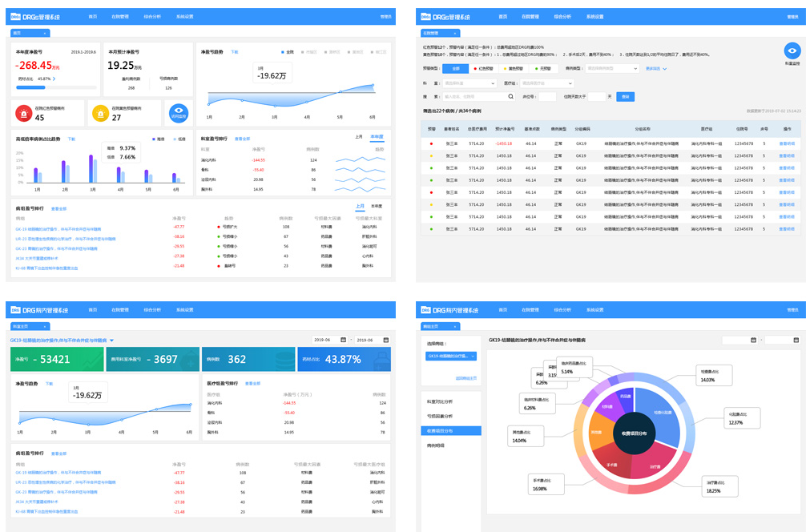Click the 搜索 text input field
Screen dimensions: 806x532
coord(474,97)
